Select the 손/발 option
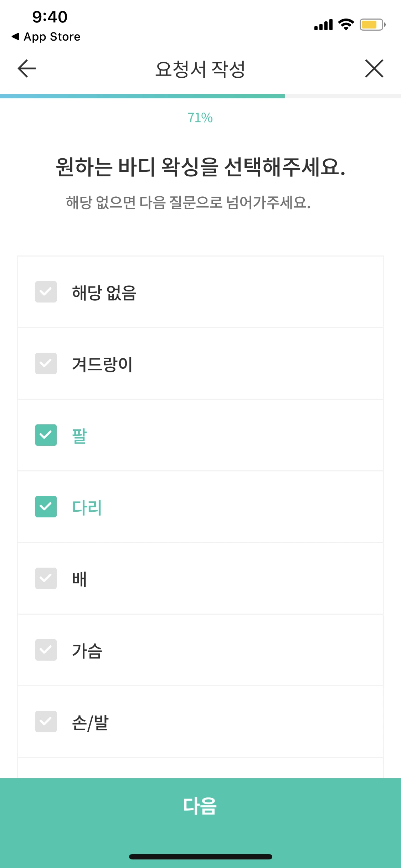This screenshot has height=868, width=401. tap(46, 722)
